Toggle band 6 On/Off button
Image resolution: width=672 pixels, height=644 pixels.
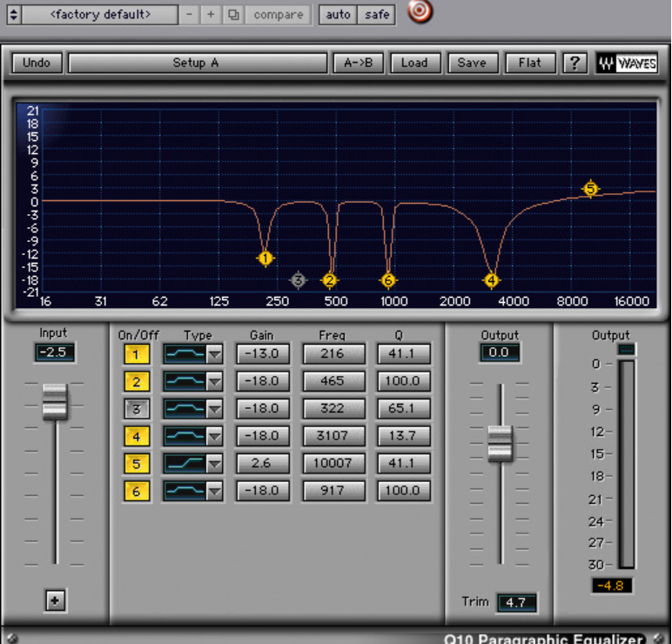click(x=137, y=492)
